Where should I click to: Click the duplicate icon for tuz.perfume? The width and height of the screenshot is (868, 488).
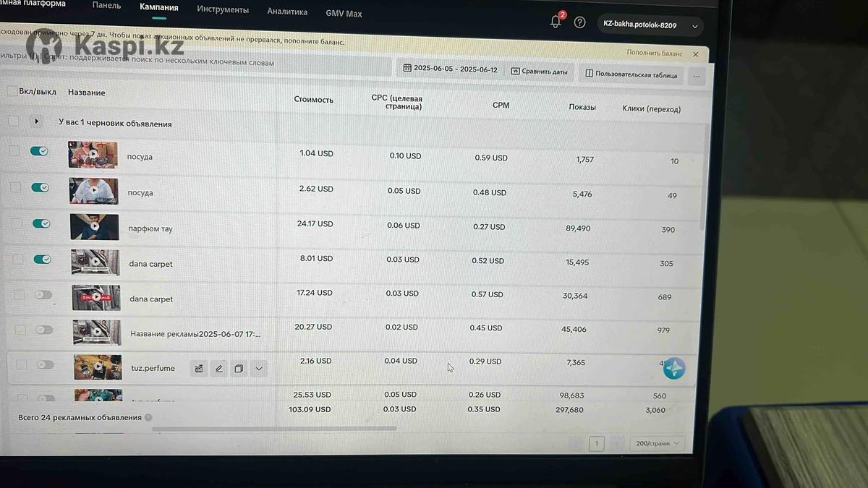pos(239,369)
